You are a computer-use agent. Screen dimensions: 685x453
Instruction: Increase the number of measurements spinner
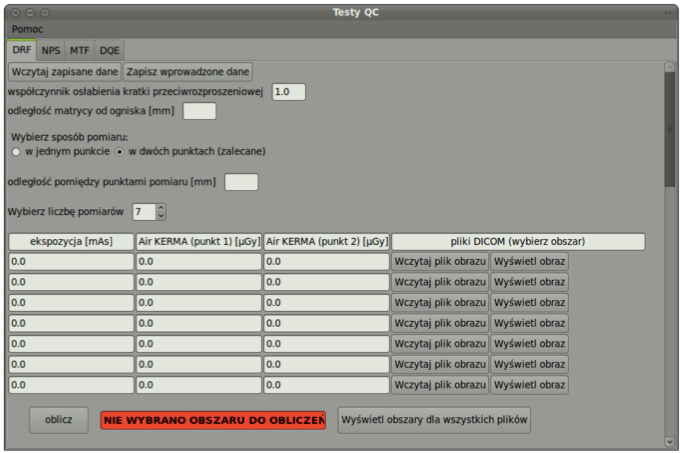click(161, 207)
